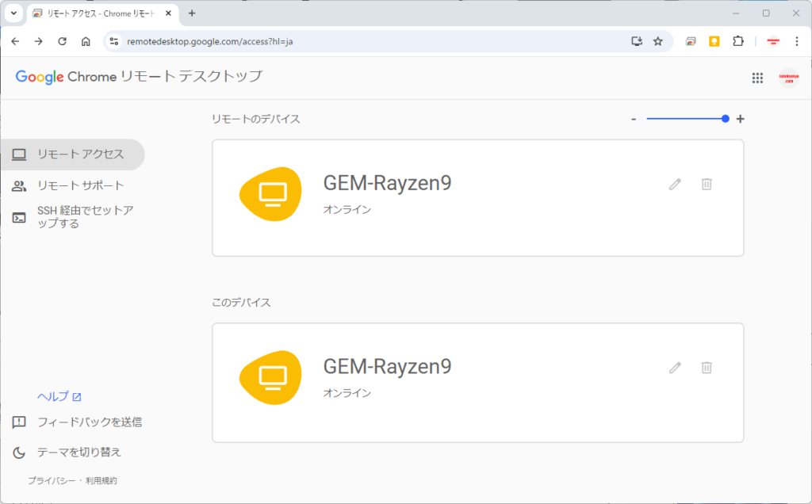Click the bookmark star in address bar

click(657, 41)
